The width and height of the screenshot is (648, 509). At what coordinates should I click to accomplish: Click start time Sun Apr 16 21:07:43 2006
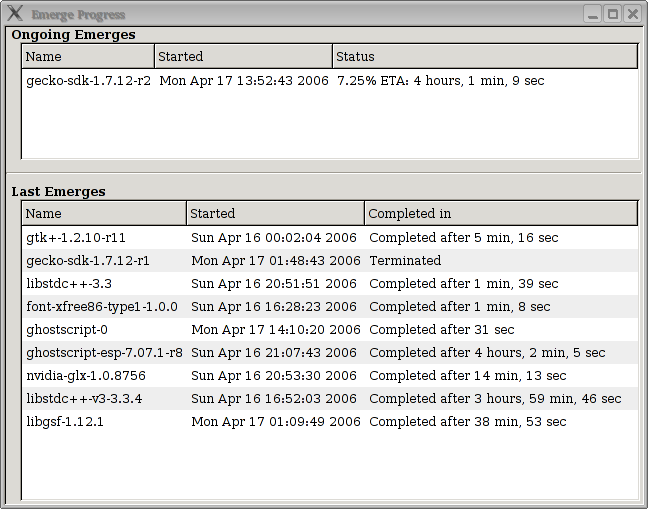(274, 352)
